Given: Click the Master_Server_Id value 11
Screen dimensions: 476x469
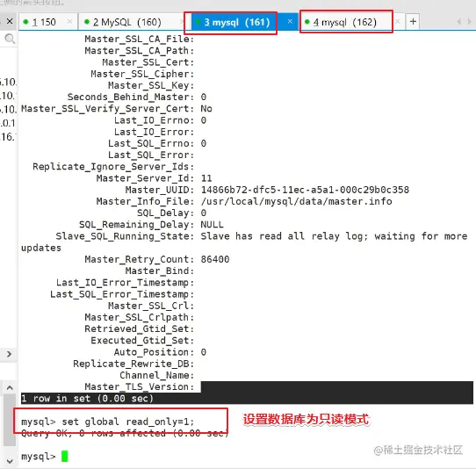Looking at the screenshot, I should click(206, 178).
